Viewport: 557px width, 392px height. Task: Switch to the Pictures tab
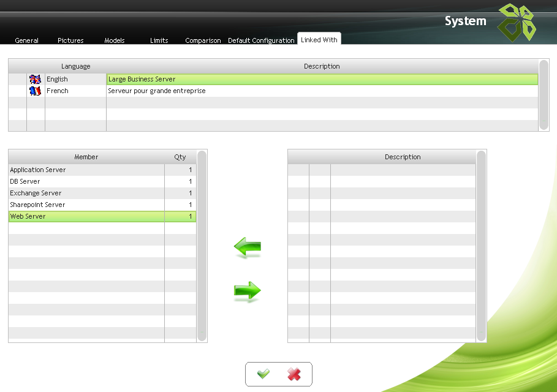click(70, 40)
